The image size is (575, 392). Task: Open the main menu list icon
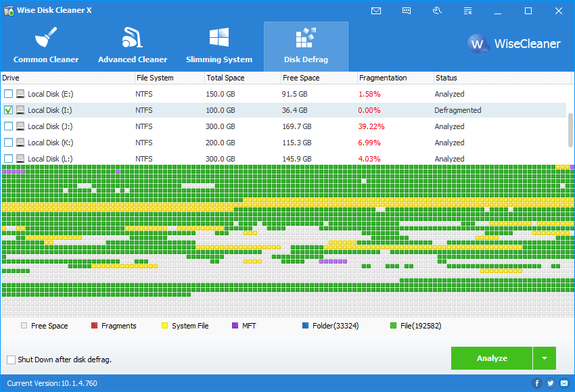(x=467, y=11)
